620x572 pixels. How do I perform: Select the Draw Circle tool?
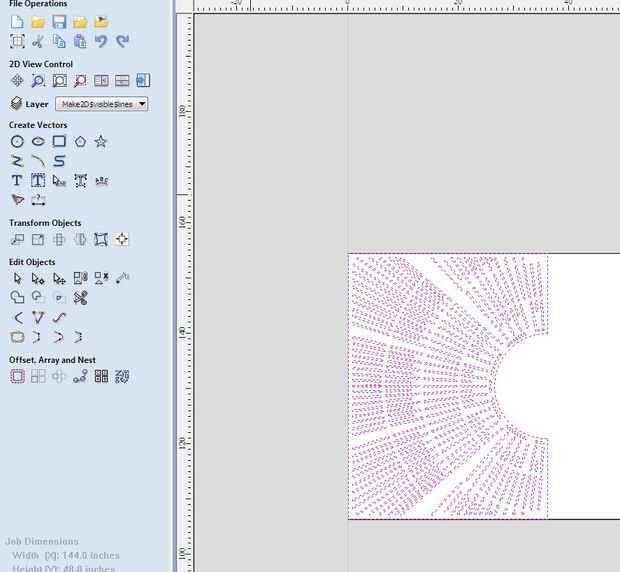(17, 142)
